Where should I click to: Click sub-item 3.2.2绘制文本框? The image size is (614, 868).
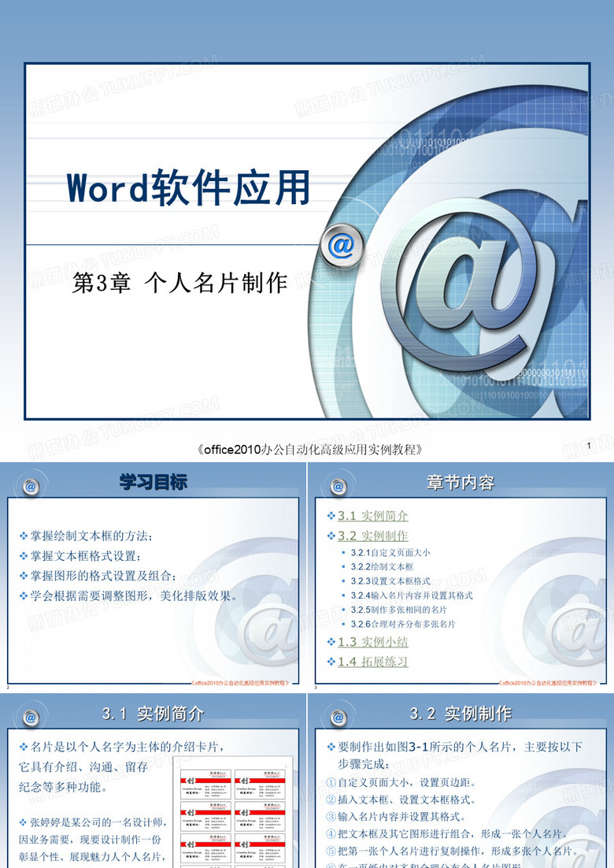point(382,567)
